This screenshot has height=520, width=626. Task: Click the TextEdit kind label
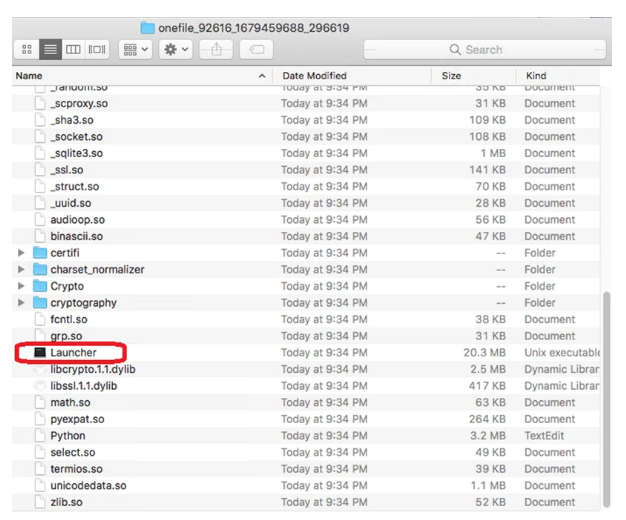click(x=544, y=436)
